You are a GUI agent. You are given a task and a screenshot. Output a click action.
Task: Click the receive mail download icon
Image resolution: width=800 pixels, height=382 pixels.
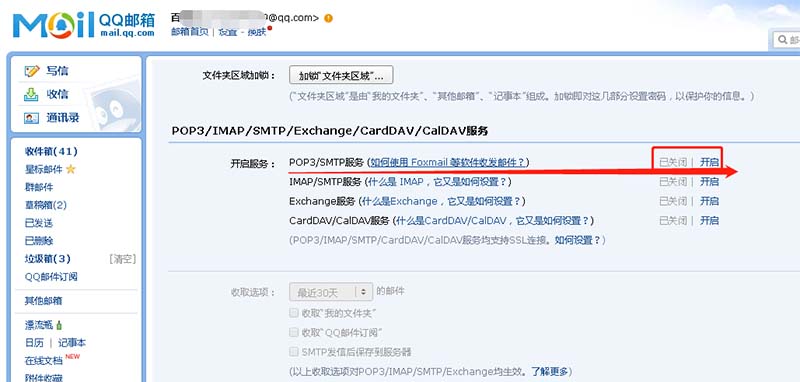[x=32, y=94]
